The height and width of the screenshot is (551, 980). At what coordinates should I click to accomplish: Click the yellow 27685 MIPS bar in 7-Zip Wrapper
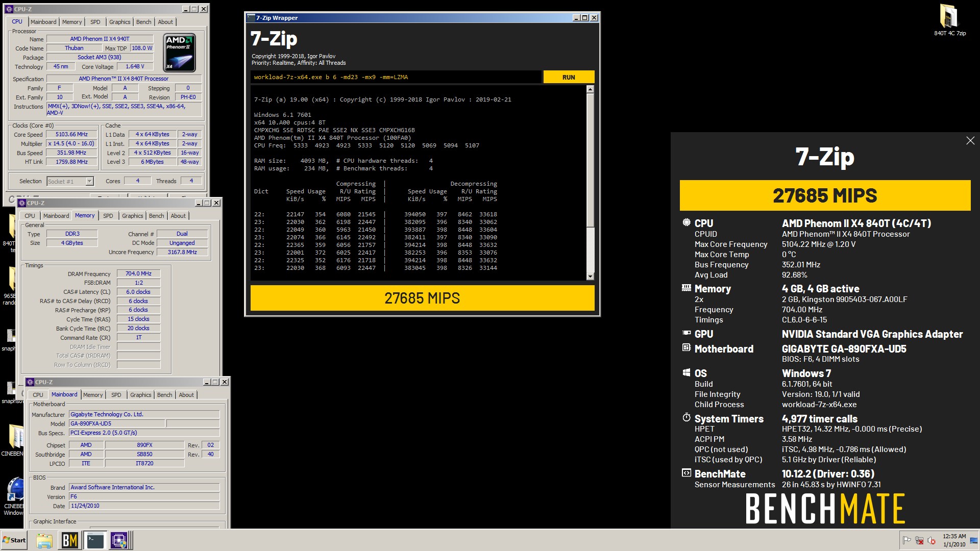pos(422,298)
